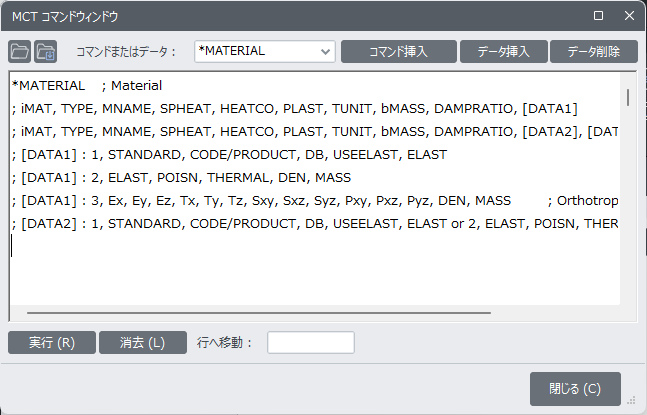The height and width of the screenshot is (415, 647).
Task: Click the '*MATERIAL ; Material' line
Action: (x=87, y=85)
